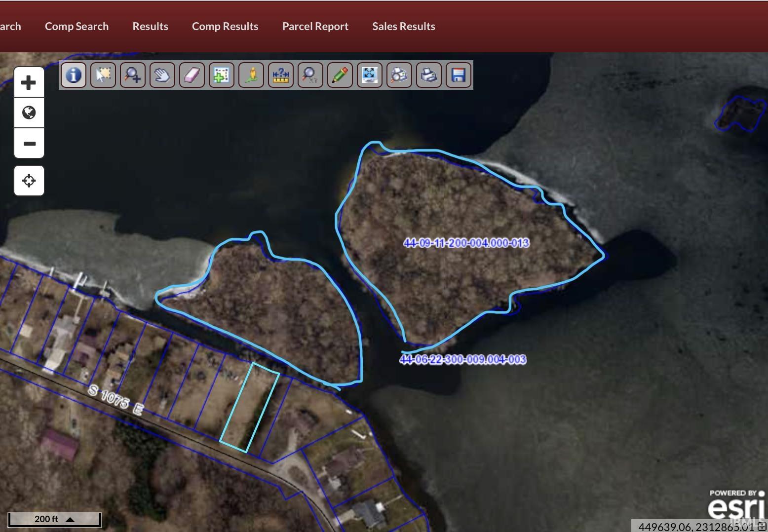Open the zoom to XY coordinates tool
The image size is (768, 532).
[x=310, y=75]
